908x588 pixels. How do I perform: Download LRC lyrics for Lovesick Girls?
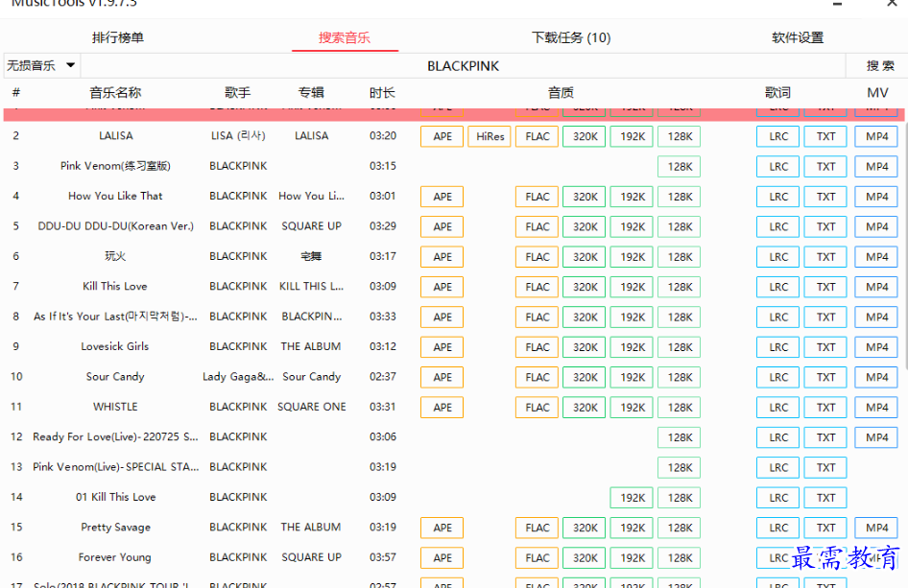(777, 347)
